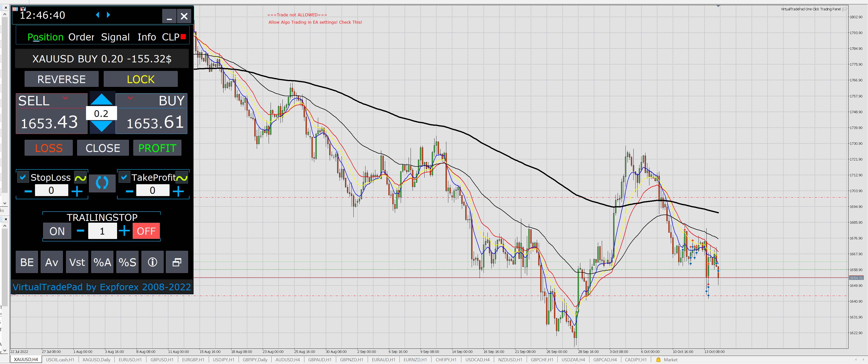Expand the SELL button red chevron
The image size is (868, 364).
coord(65,98)
